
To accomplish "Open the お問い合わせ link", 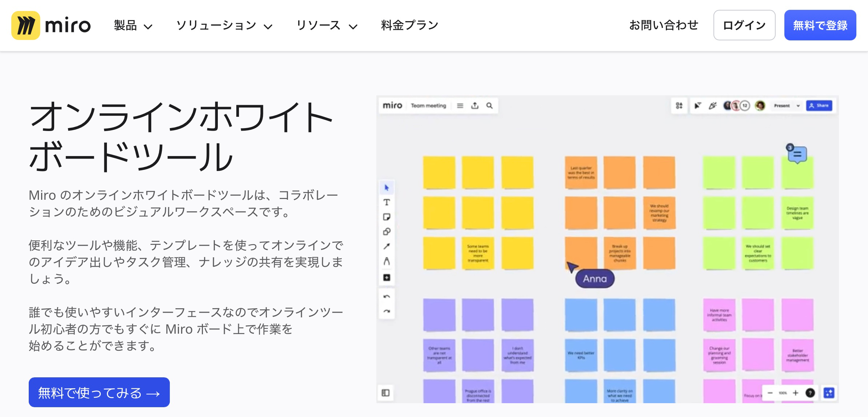I will 664,25.
